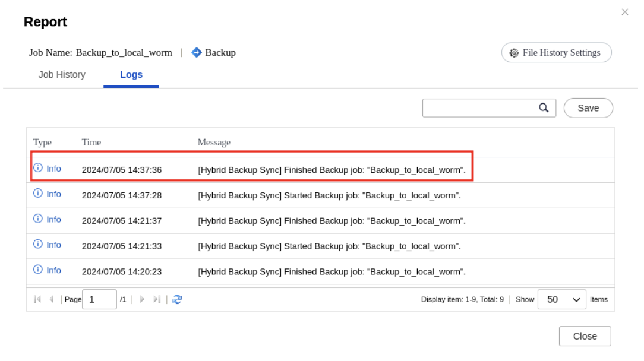The width and height of the screenshot is (644, 361).
Task: Open the items-per-page dropdown showing 50
Action: pos(561,300)
